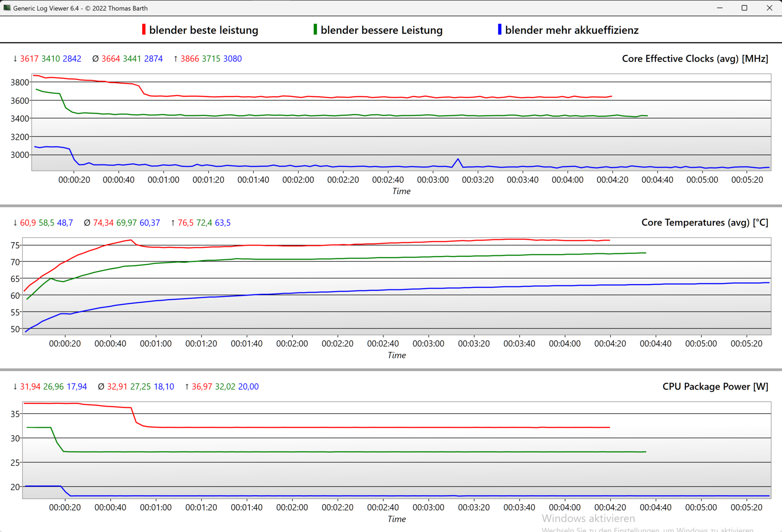Click the CPU Package Power [W] title
Viewport: 782px width, 532px height.
click(x=715, y=387)
